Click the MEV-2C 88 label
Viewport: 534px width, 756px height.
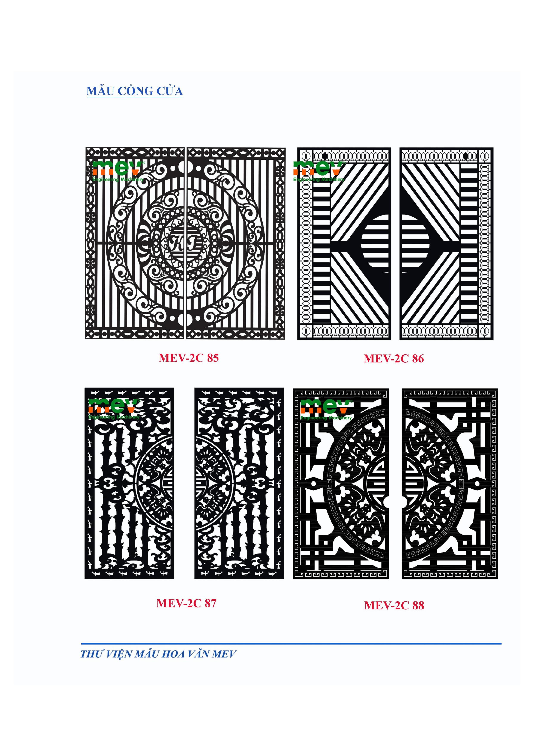pyautogui.click(x=394, y=605)
